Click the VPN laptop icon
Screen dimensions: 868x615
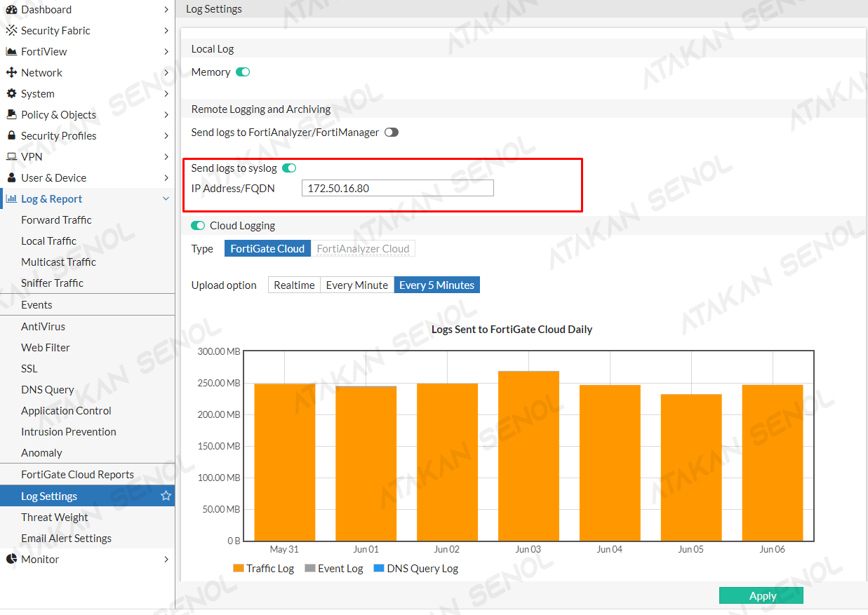(x=11, y=157)
